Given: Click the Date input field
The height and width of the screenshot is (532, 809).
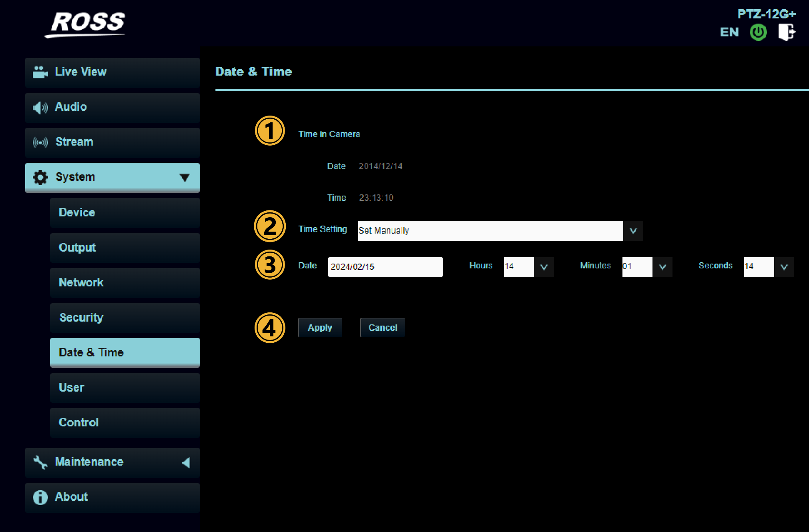Looking at the screenshot, I should 385,267.
